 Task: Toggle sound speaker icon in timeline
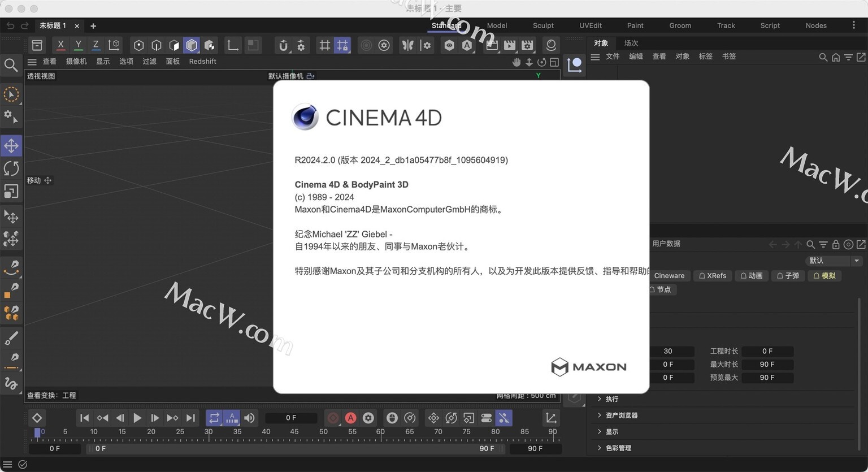point(249,418)
